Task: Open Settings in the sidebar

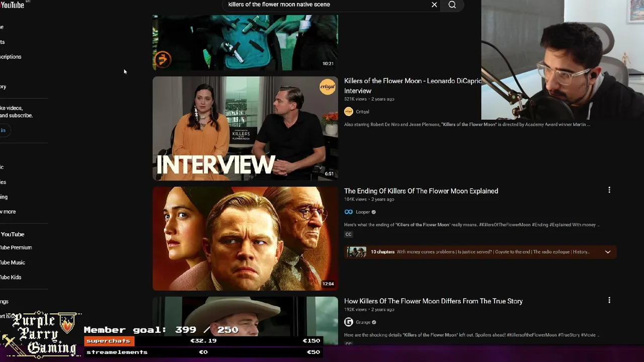Action: tap(4, 302)
